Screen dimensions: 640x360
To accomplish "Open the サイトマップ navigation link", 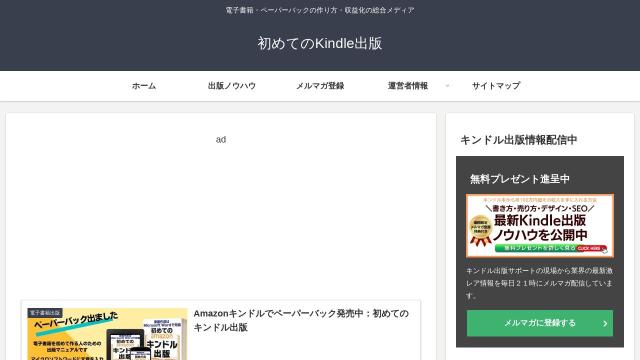I will (496, 86).
